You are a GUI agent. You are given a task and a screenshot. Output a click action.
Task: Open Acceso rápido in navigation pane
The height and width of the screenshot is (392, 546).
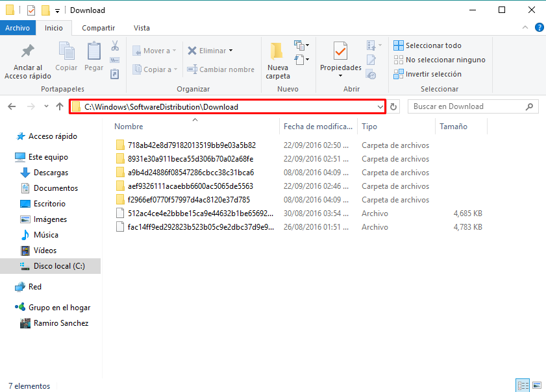coord(53,136)
